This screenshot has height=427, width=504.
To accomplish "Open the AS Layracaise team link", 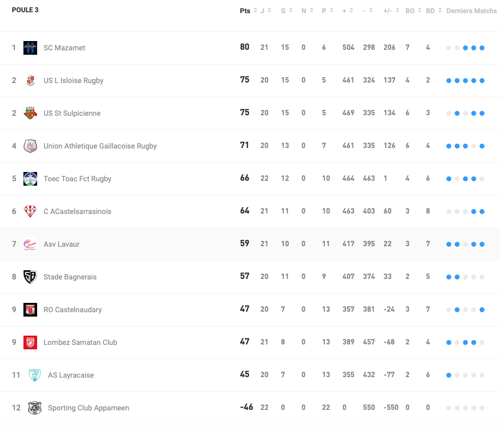I will [71, 375].
